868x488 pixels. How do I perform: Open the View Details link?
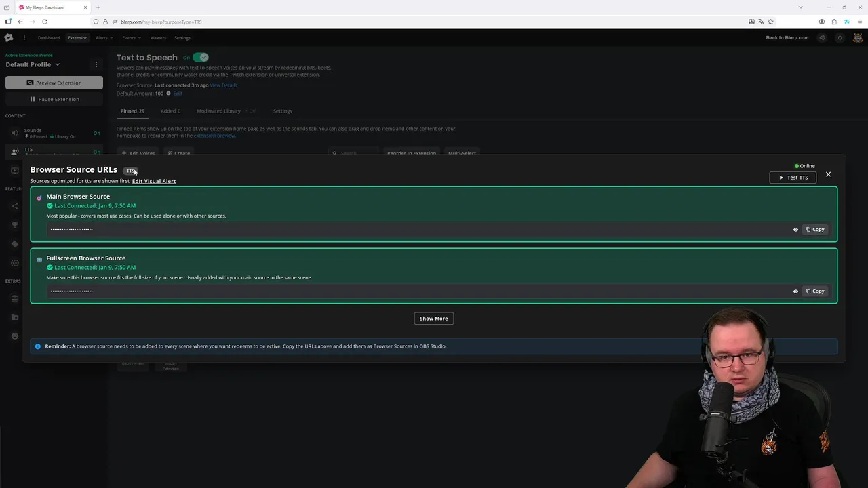(x=223, y=85)
